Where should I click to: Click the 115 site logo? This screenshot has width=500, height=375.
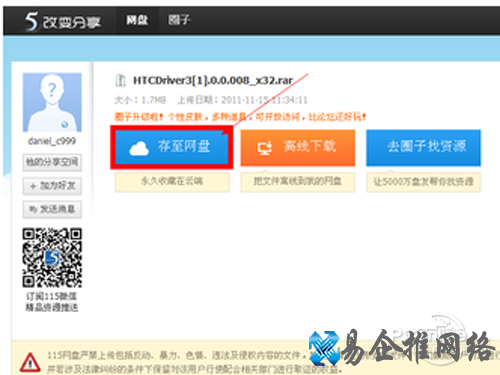(63, 22)
